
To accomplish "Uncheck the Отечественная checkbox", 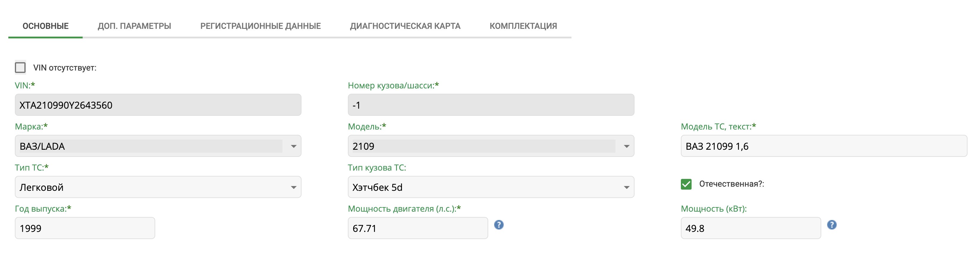I will 686,184.
